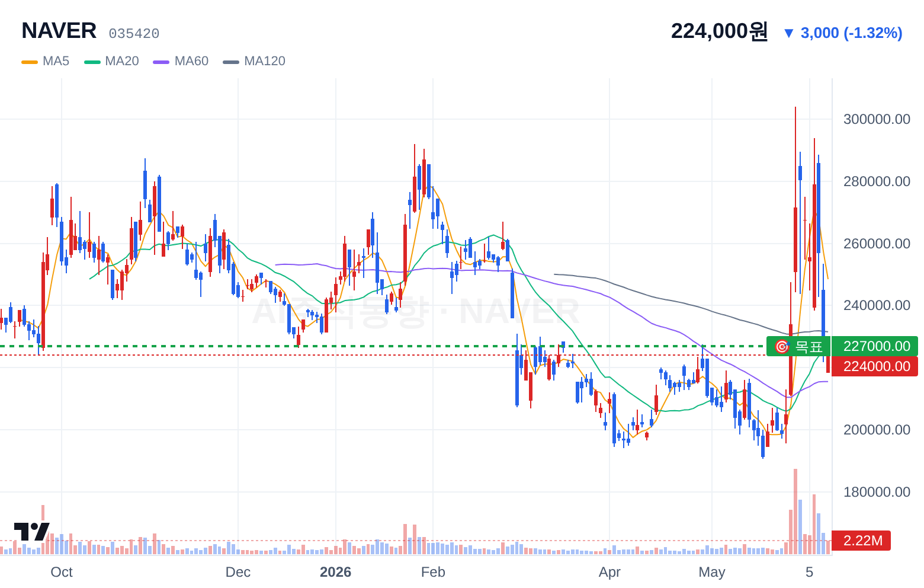Click the Oct time axis label

(x=62, y=572)
